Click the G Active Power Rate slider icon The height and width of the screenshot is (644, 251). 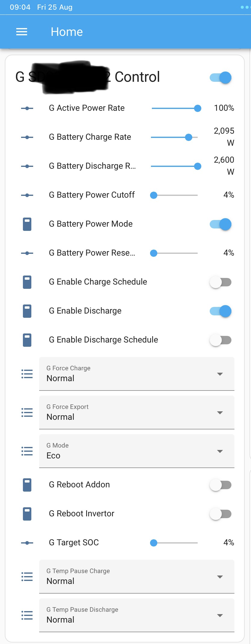tap(27, 108)
